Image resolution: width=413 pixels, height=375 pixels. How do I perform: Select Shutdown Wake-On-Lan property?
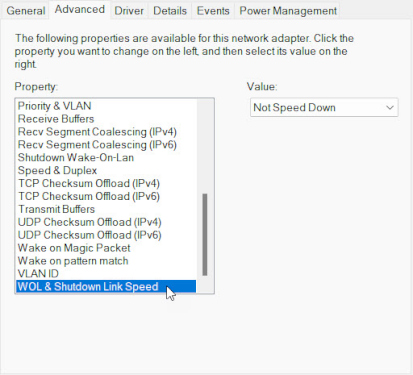107,158
